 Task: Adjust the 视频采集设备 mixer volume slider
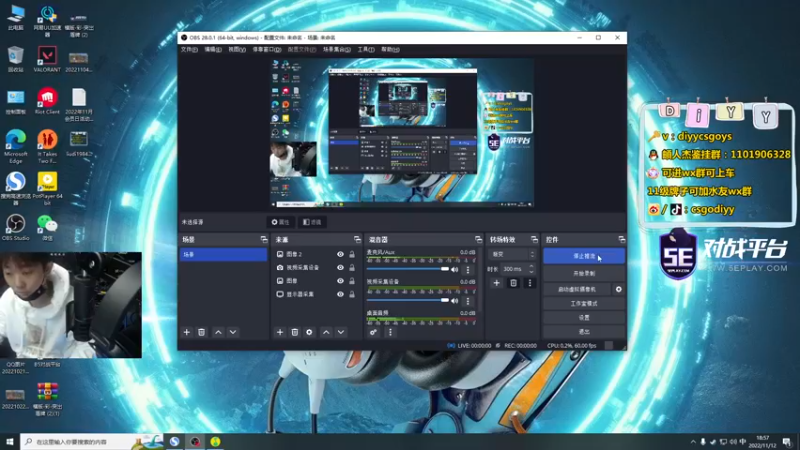click(x=408, y=300)
